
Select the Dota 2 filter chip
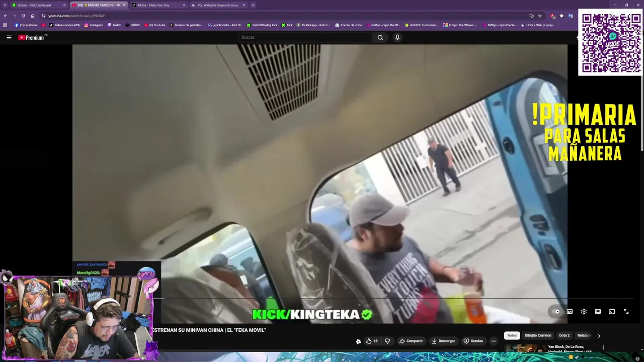[x=565, y=335]
